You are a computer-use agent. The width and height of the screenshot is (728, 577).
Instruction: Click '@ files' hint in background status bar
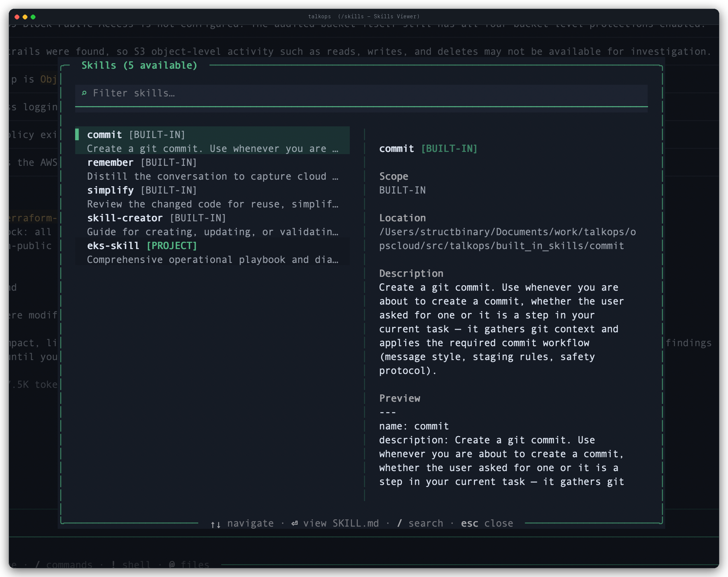189,564
